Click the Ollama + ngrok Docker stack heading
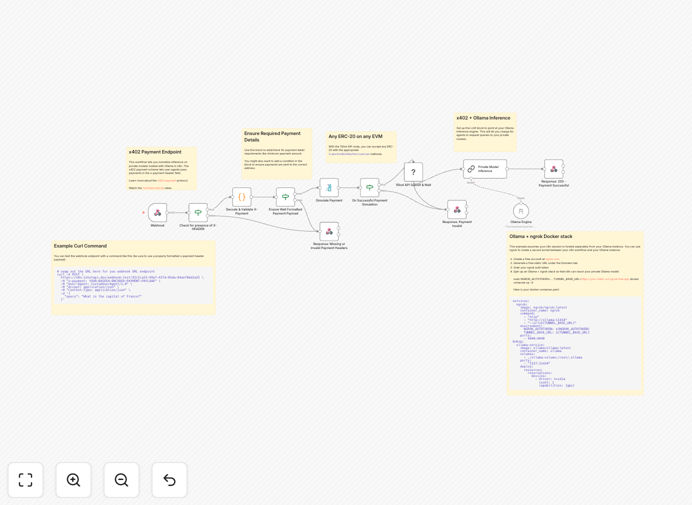The height and width of the screenshot is (505, 692). [541, 237]
